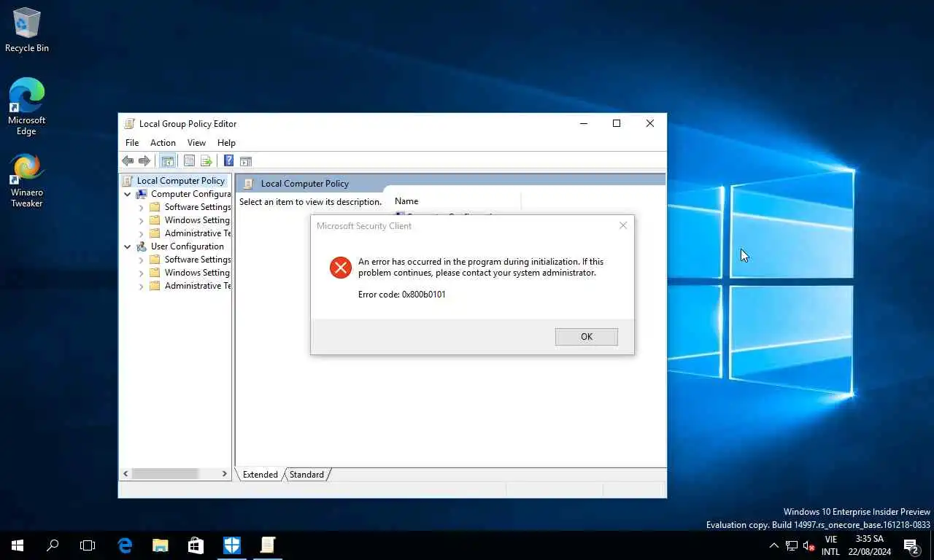Switch to the Extended tab
The height and width of the screenshot is (560, 934).
point(260,475)
